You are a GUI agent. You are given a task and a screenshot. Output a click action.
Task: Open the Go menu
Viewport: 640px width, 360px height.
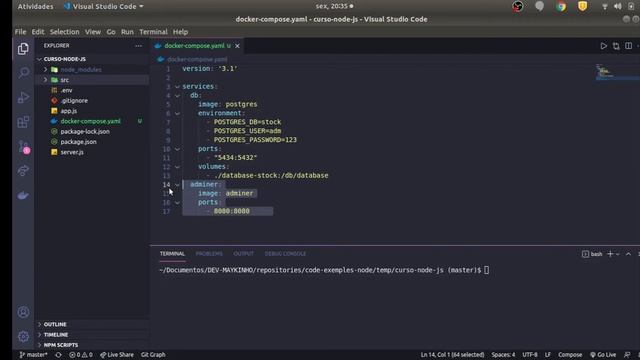pos(111,32)
